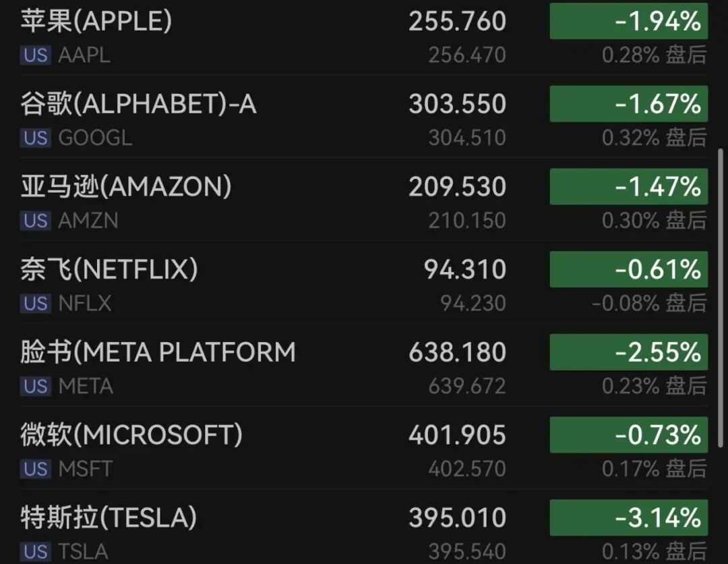728x564 pixels.
Task: Click the US market badge beside GOOGL
Action: click(35, 138)
